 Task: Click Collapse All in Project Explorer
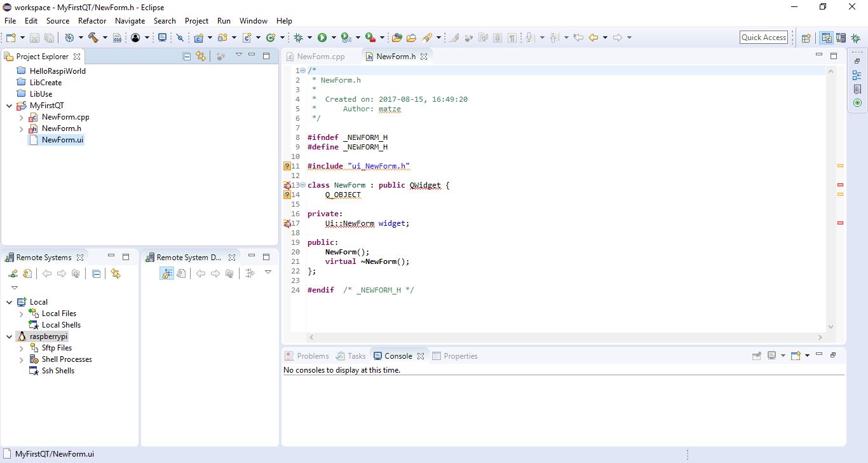tap(187, 56)
